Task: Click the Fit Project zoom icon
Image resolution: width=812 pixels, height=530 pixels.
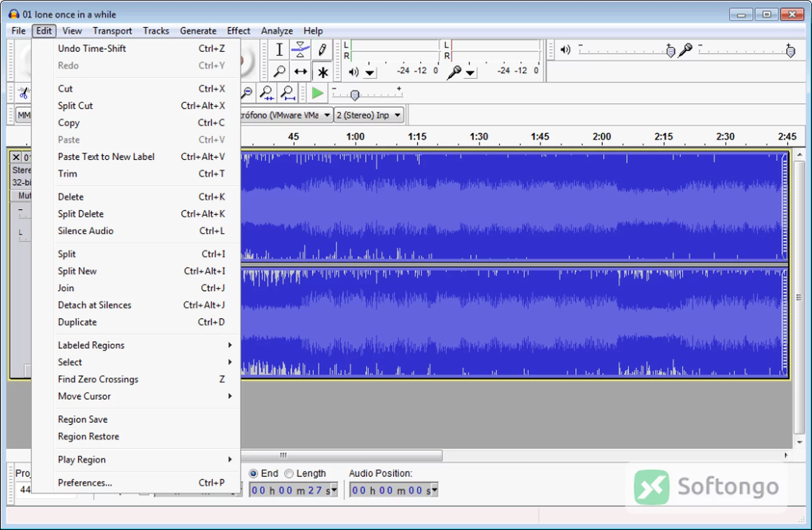Action: (288, 93)
